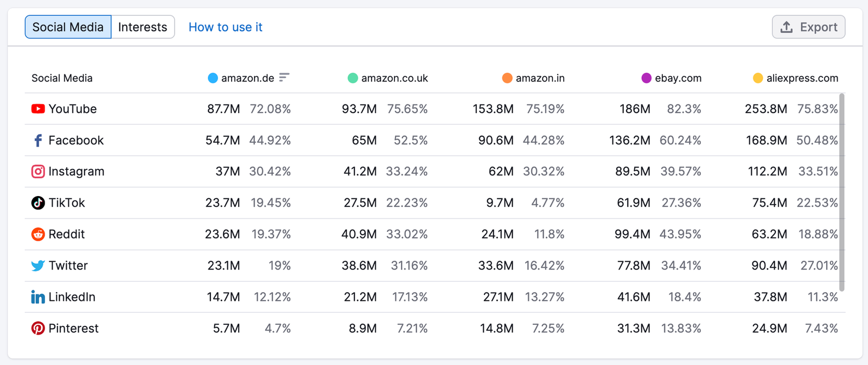The width and height of the screenshot is (868, 365).
Task: Select the Instagram icon in the table
Action: 38,172
